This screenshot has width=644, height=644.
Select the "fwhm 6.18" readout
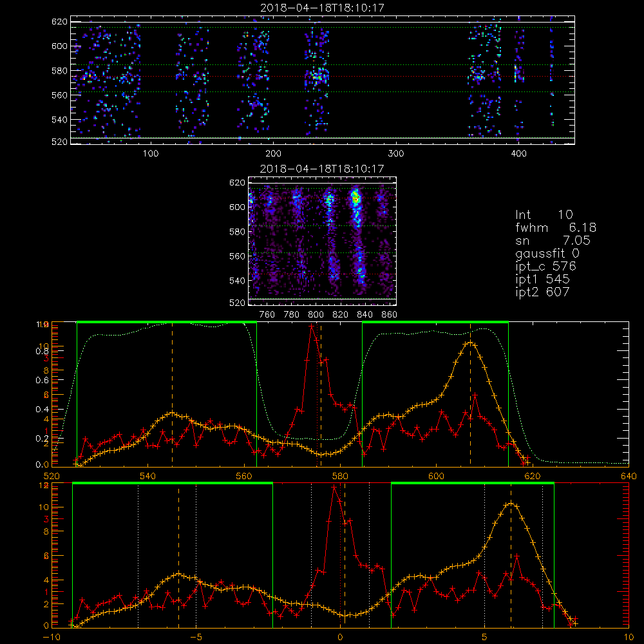pos(556,227)
